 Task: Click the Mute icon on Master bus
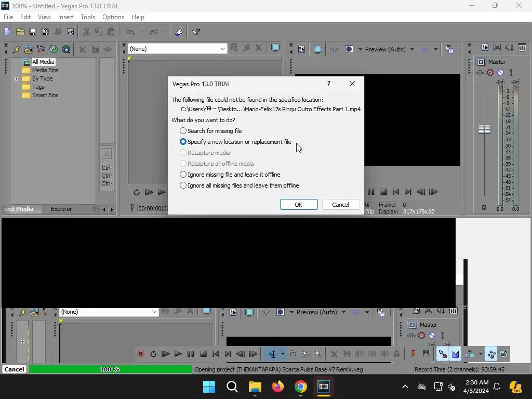pos(500,72)
